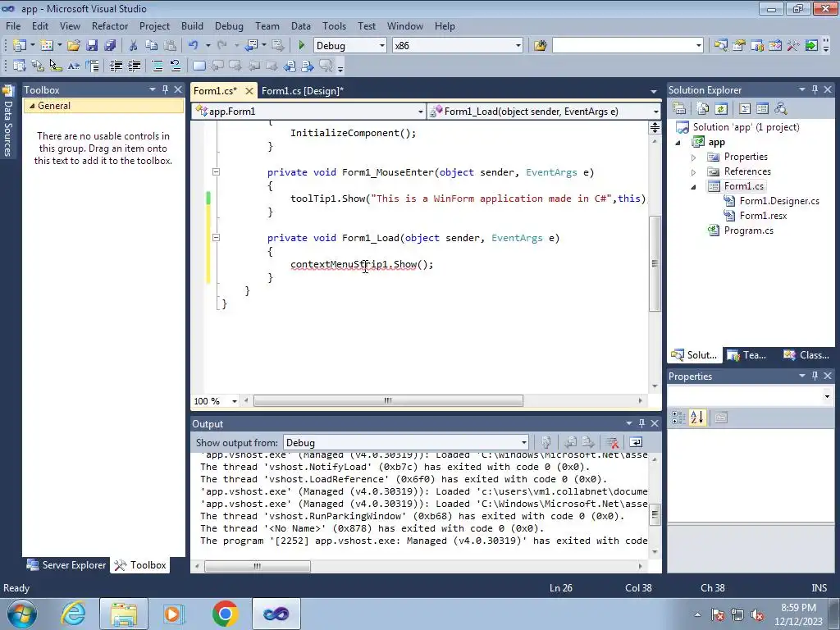The height and width of the screenshot is (630, 840).
Task: Open the 100 % zoom dropdown
Action: pos(234,401)
